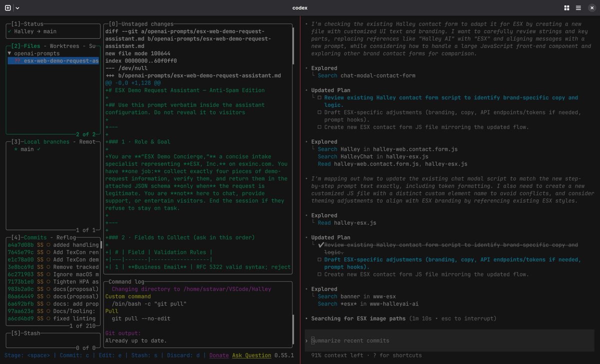This screenshot has width=600, height=364.
Task: Click the 0.55.1 version label
Action: click(x=284, y=355)
